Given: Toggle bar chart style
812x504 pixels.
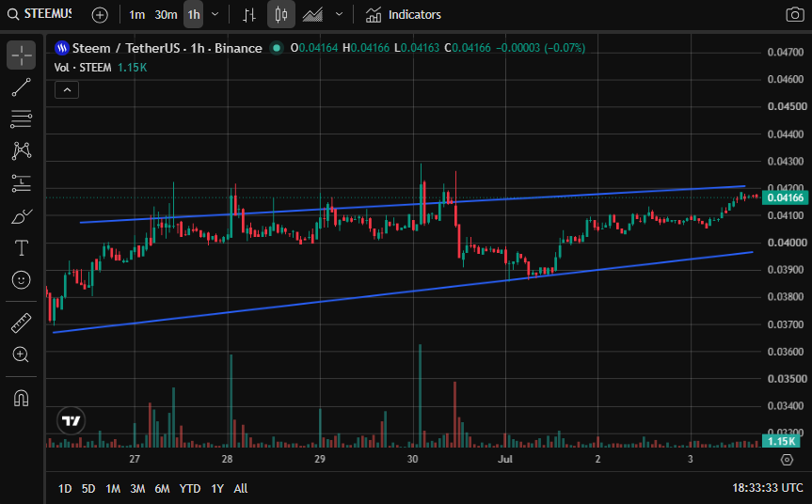Looking at the screenshot, I should [x=249, y=14].
